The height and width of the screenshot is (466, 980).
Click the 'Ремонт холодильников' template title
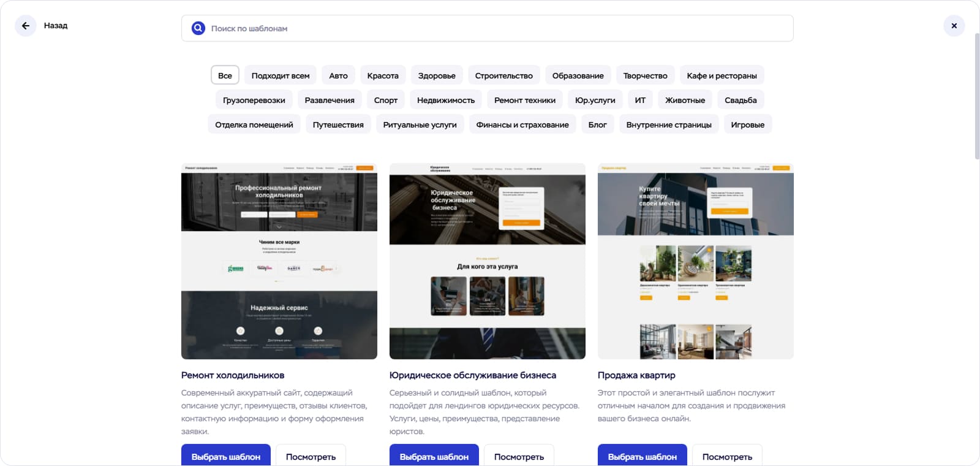[233, 375]
